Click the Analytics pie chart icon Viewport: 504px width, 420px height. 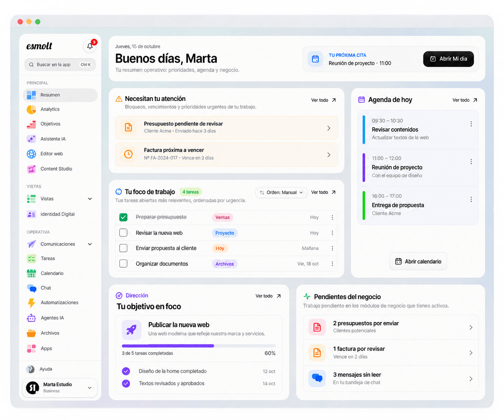[32, 109]
